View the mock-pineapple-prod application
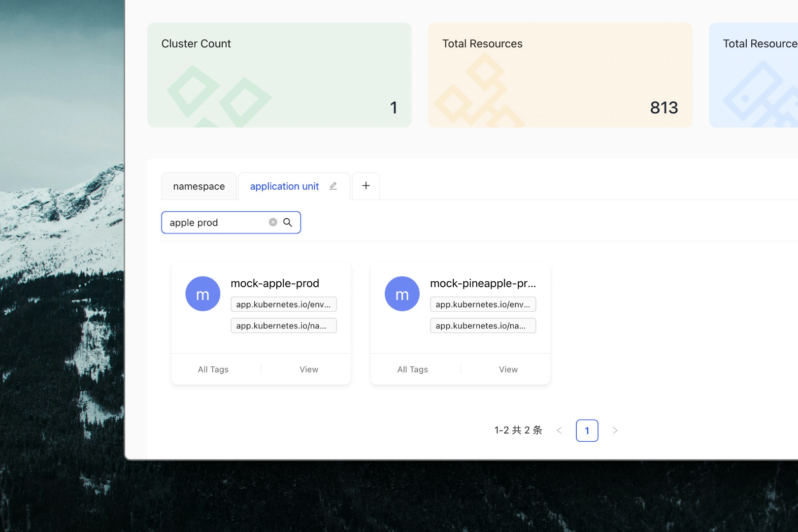Viewport: 798px width, 532px height. [508, 369]
